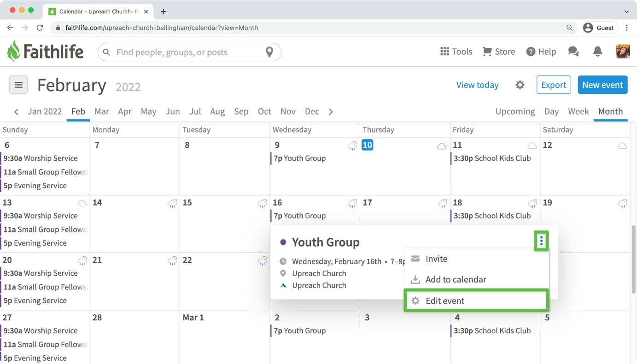Open February 20 Small Group Fellowship event
The width and height of the screenshot is (637, 364).
click(45, 287)
